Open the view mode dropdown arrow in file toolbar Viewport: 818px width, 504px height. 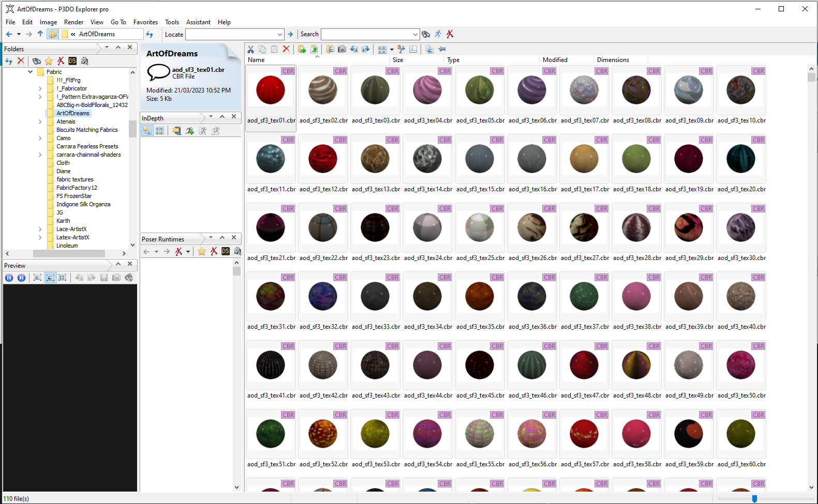coord(392,49)
